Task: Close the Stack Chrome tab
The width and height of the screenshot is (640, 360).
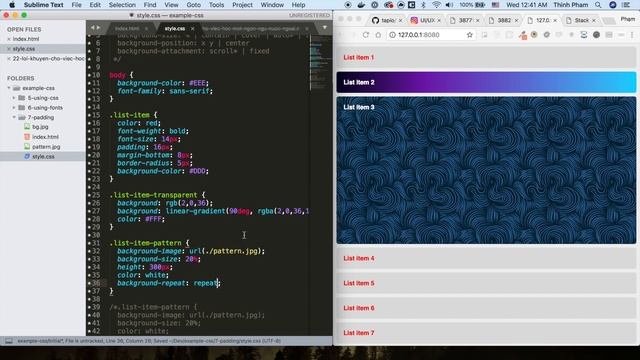Action: coord(594,20)
